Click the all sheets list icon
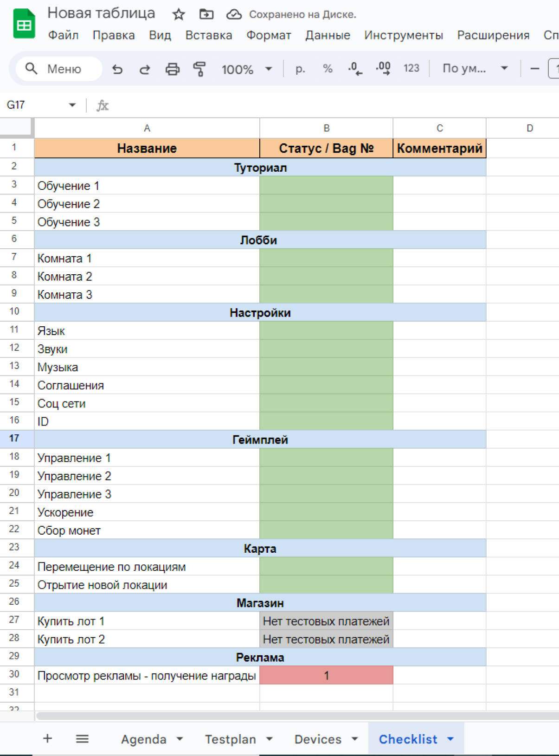The height and width of the screenshot is (756, 559). [x=82, y=739]
